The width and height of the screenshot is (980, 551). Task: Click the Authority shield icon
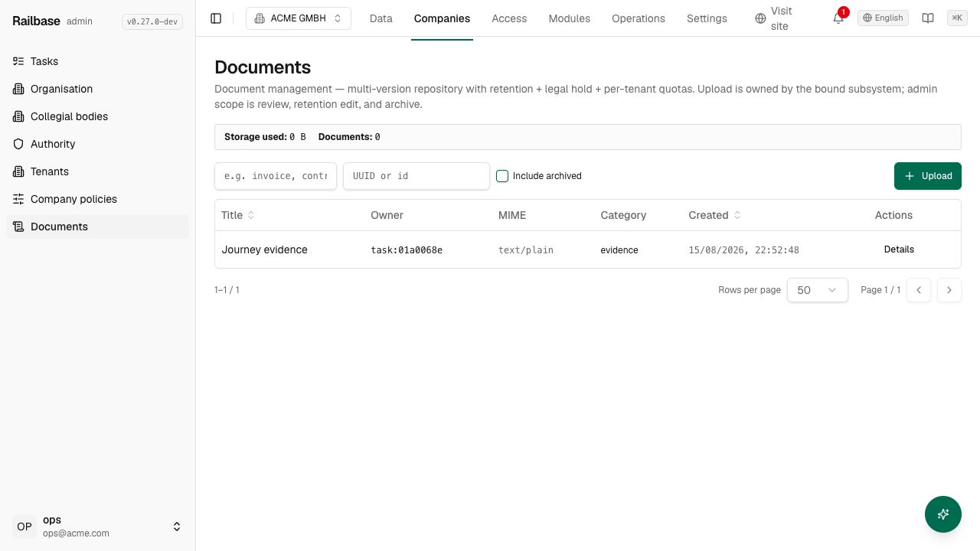coord(18,144)
